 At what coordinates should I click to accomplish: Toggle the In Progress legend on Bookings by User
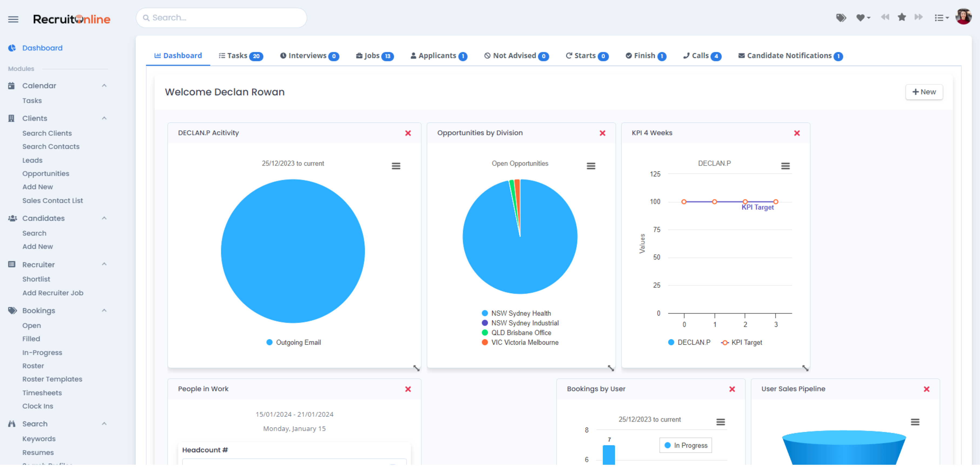point(685,445)
